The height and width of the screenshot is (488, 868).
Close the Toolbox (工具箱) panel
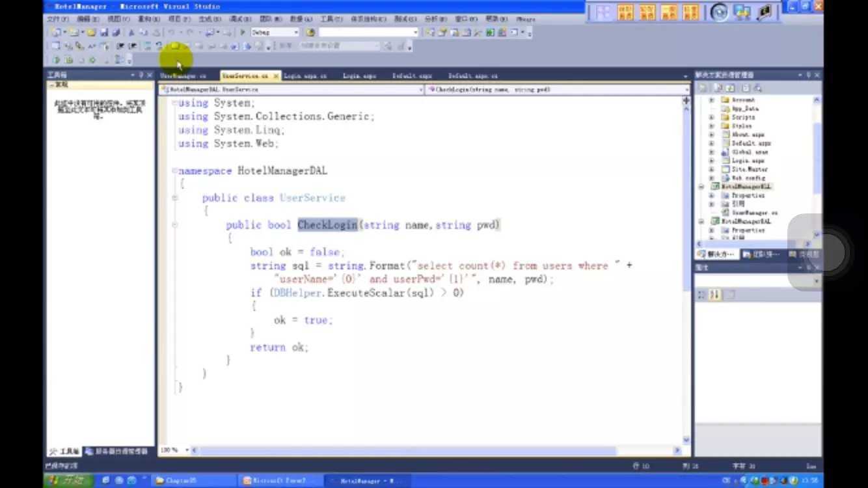point(150,75)
